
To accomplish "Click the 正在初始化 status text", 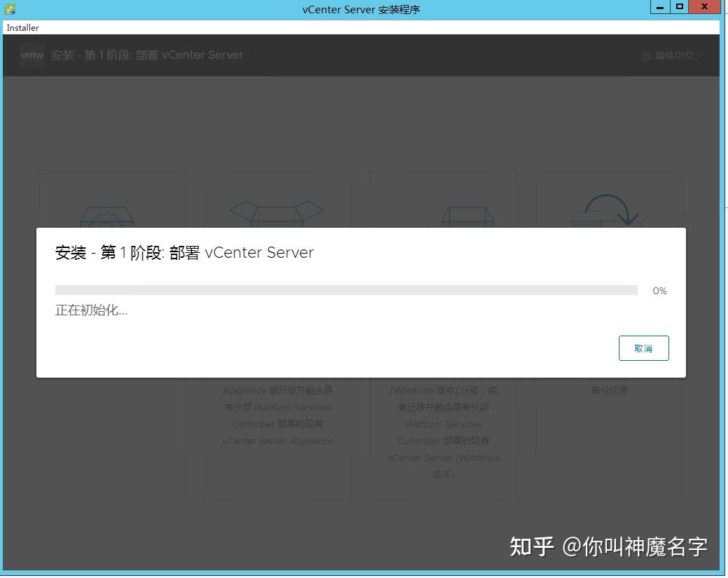I will (x=91, y=310).
